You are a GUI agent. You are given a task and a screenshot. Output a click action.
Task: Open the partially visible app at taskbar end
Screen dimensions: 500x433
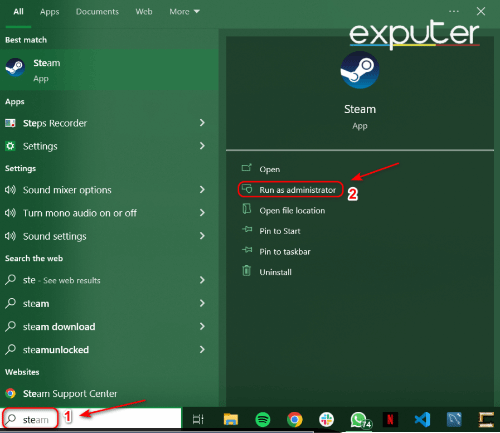point(486,419)
